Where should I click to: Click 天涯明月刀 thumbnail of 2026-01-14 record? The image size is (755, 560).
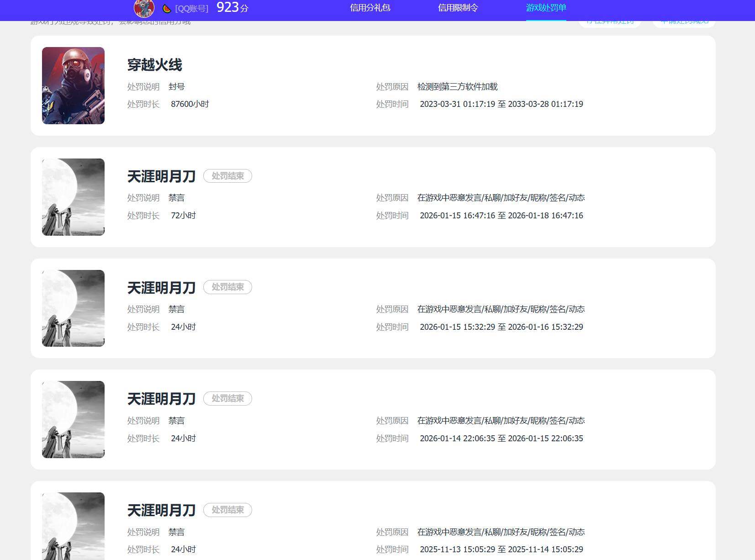point(73,419)
